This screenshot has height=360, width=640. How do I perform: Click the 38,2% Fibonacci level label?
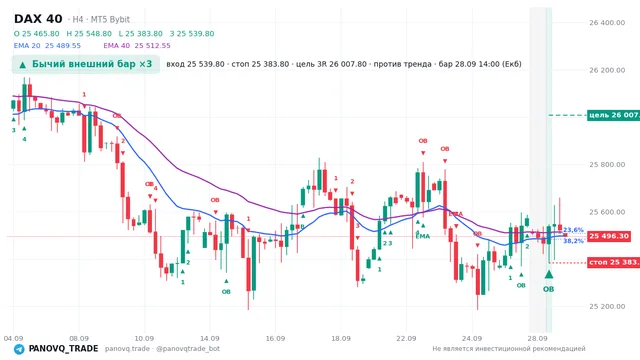tap(573, 241)
